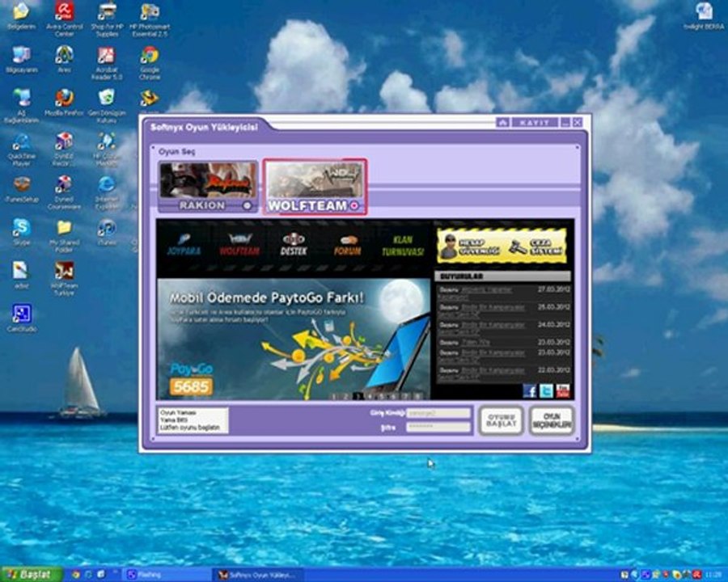The height and width of the screenshot is (582, 728).
Task: Open OYUN SEÇENEKLERİ button
Action: (x=552, y=420)
